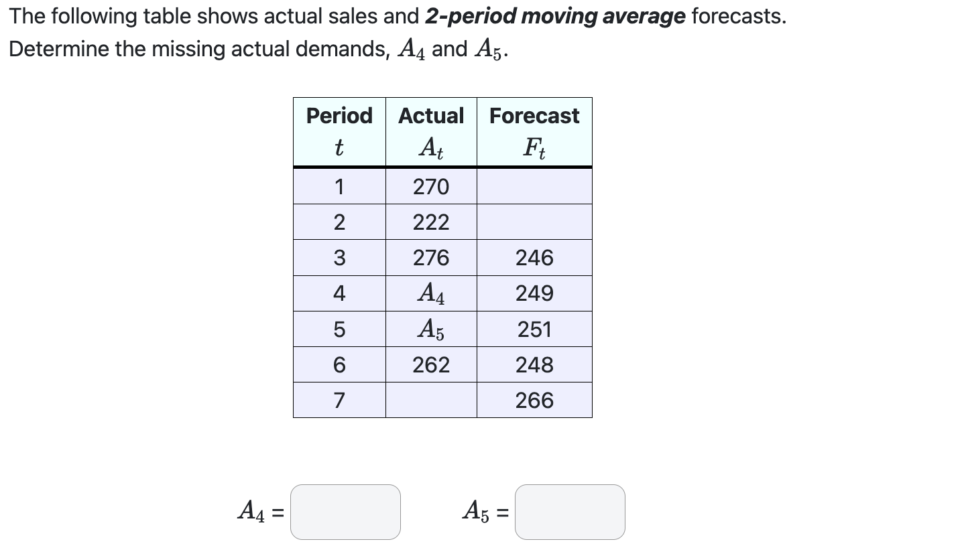Select the forecast value 246

[x=534, y=257]
